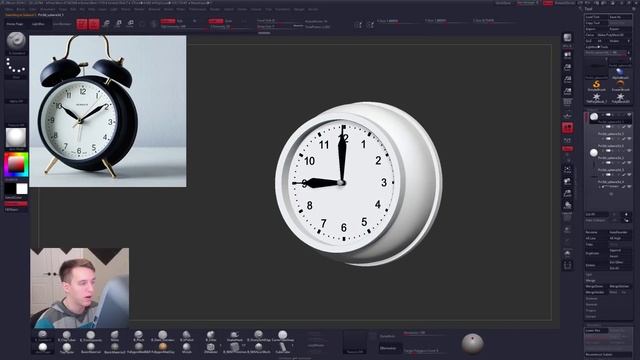Open Lightbox Tools from Tool panel
This screenshot has height=360, width=640.
[596, 47]
